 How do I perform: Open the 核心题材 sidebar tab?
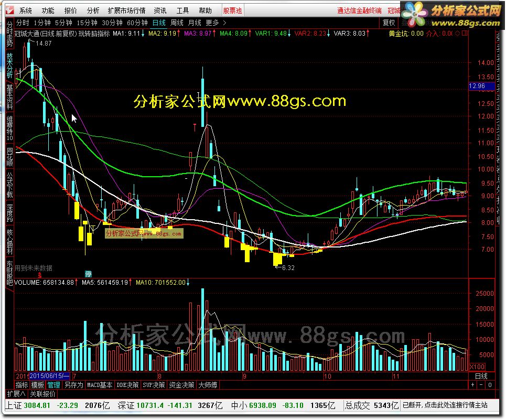click(9, 242)
